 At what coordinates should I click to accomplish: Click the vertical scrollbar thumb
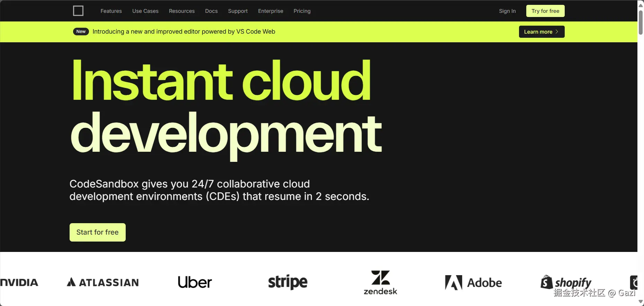pyautogui.click(x=641, y=23)
